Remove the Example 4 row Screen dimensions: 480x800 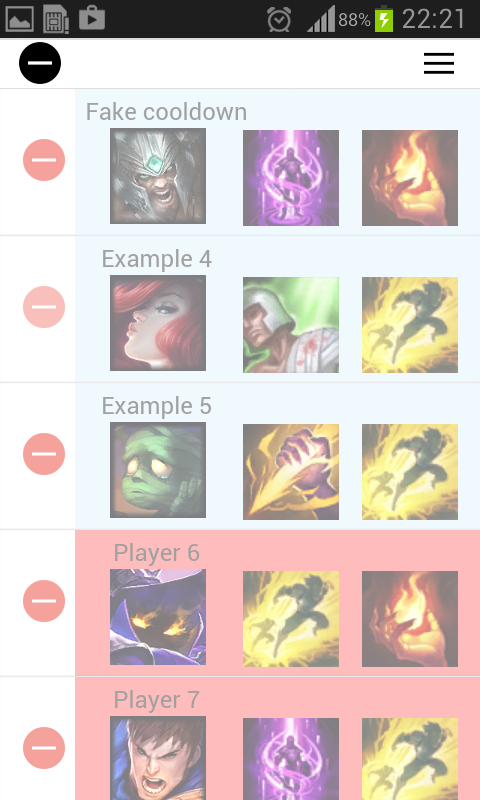pyautogui.click(x=44, y=307)
